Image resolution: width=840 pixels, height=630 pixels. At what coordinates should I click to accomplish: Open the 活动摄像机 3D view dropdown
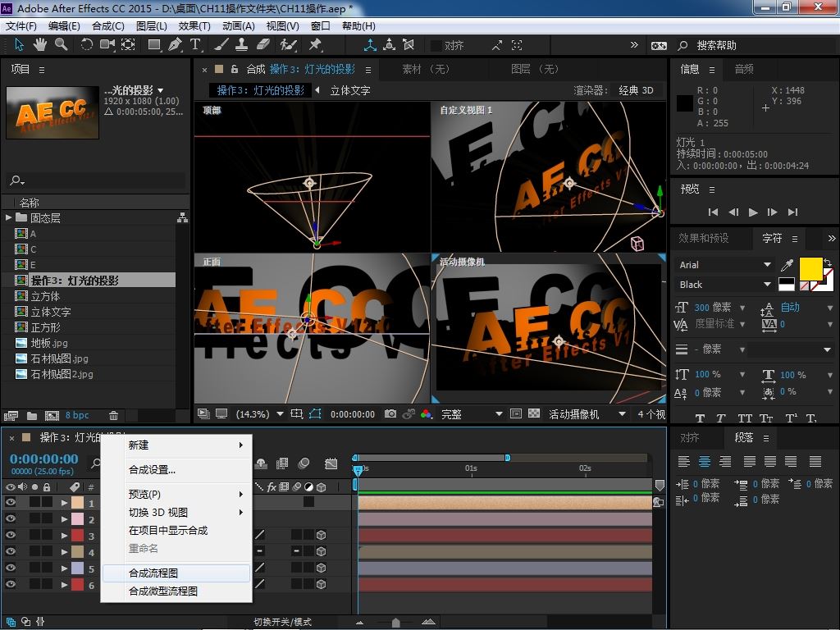tap(587, 414)
